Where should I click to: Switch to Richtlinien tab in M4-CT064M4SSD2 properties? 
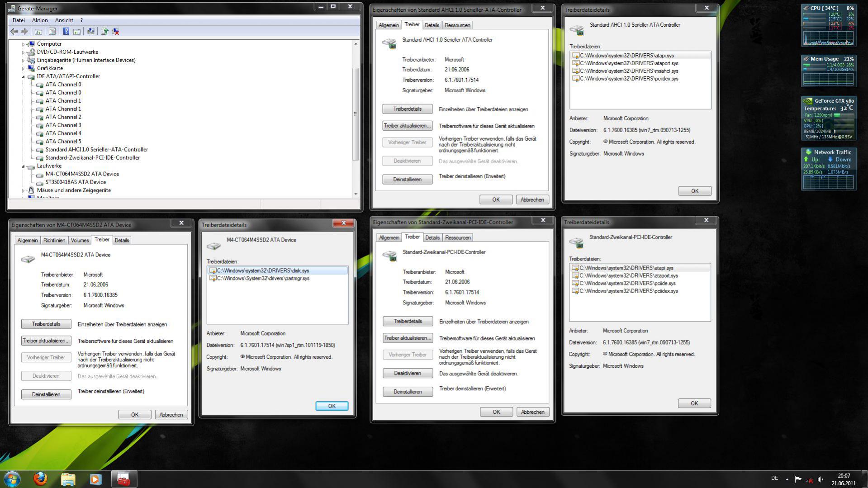(x=54, y=240)
